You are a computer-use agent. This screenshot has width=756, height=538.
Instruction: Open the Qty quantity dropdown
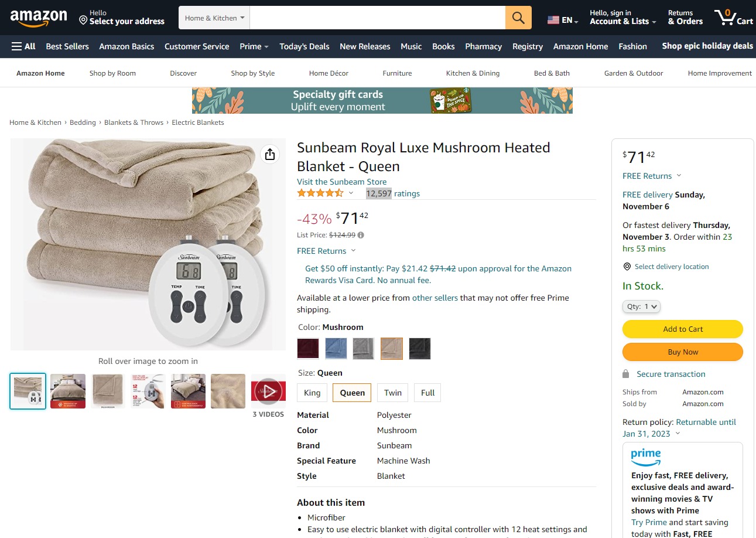(641, 307)
